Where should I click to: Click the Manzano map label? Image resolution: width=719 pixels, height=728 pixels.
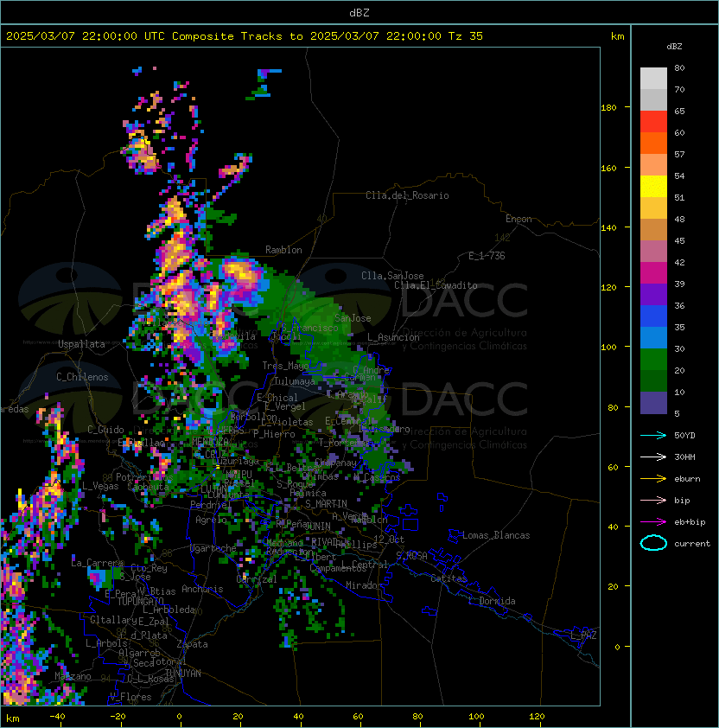[73, 676]
